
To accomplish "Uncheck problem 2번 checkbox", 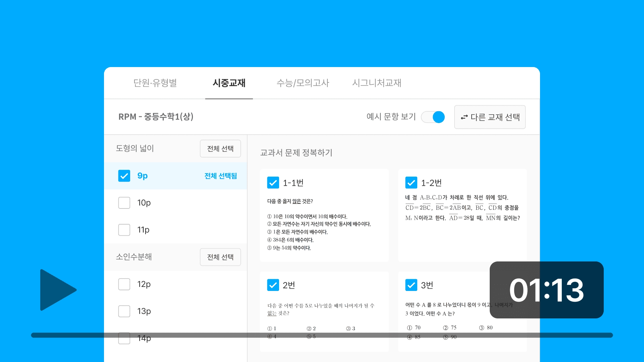I will point(273,285).
